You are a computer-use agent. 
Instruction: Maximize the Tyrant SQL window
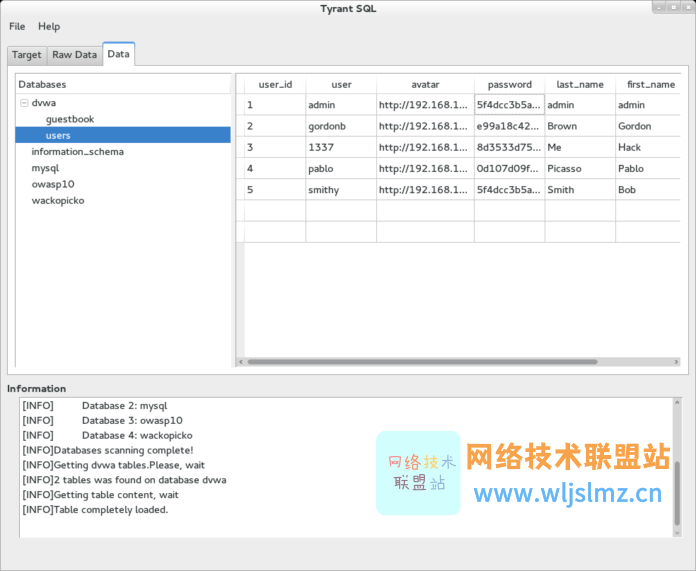(674, 8)
